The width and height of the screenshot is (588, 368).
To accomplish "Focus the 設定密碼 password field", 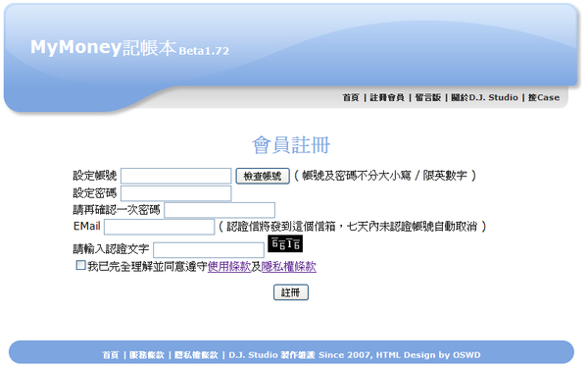I will pyautogui.click(x=175, y=193).
